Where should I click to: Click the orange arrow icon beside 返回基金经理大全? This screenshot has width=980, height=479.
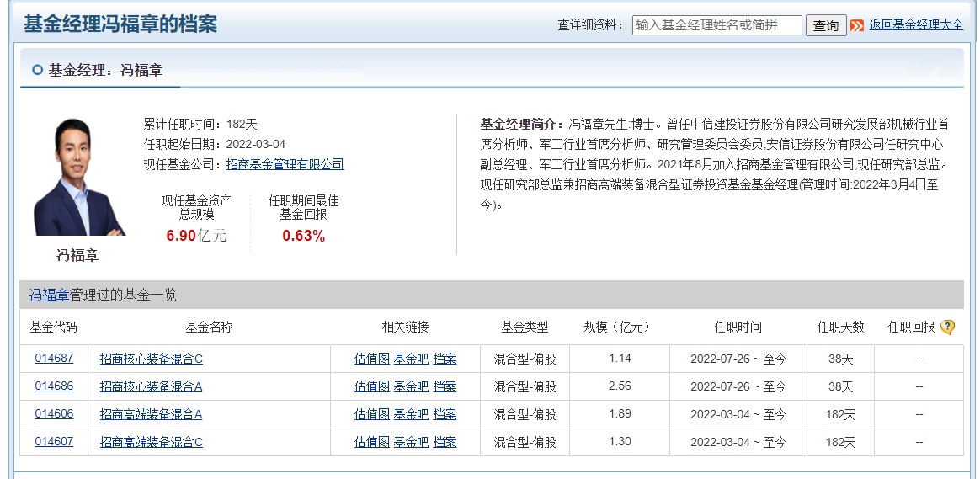point(857,25)
